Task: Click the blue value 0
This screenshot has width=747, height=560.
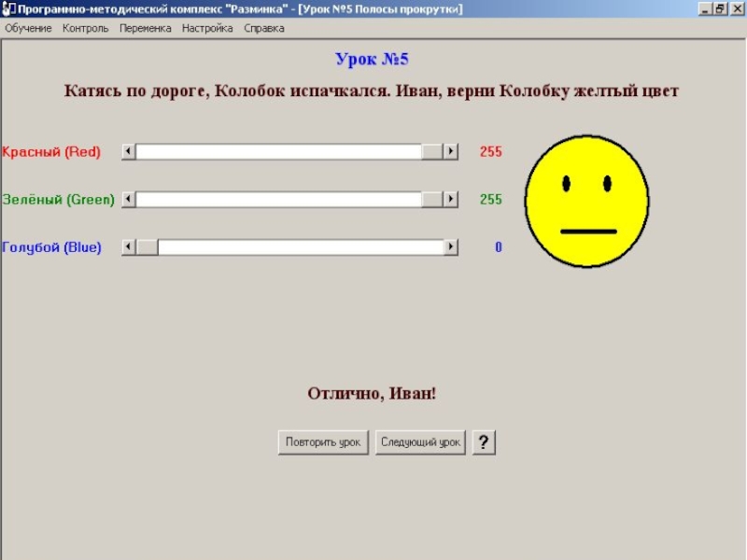Action: pyautogui.click(x=499, y=247)
